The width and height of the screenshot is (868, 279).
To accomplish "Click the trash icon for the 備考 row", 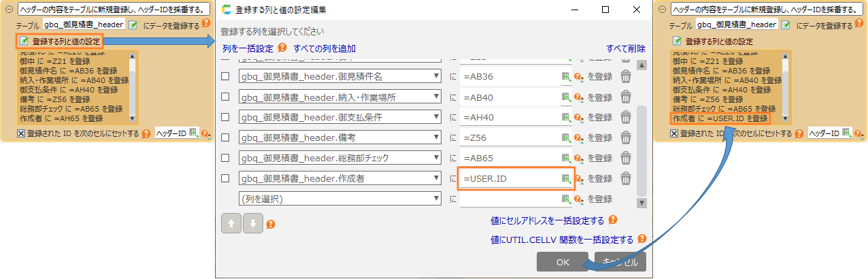I will pyautogui.click(x=626, y=137).
